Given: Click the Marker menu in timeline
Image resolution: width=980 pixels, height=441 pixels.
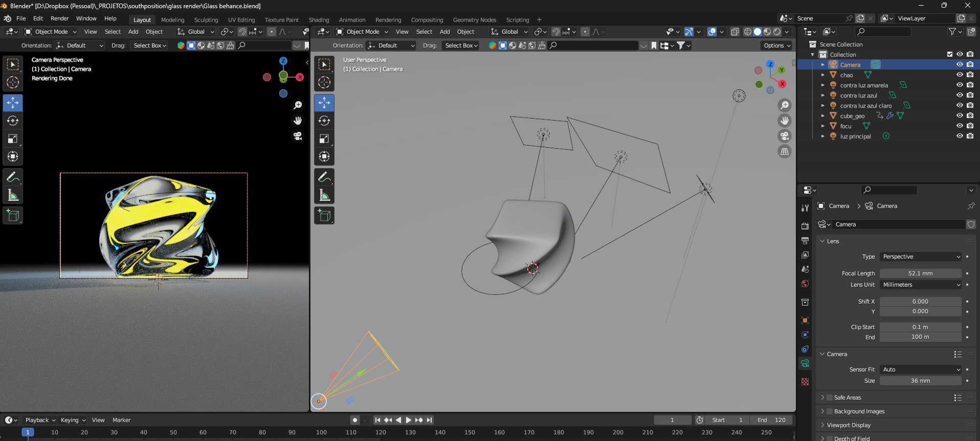Looking at the screenshot, I should pyautogui.click(x=122, y=420).
